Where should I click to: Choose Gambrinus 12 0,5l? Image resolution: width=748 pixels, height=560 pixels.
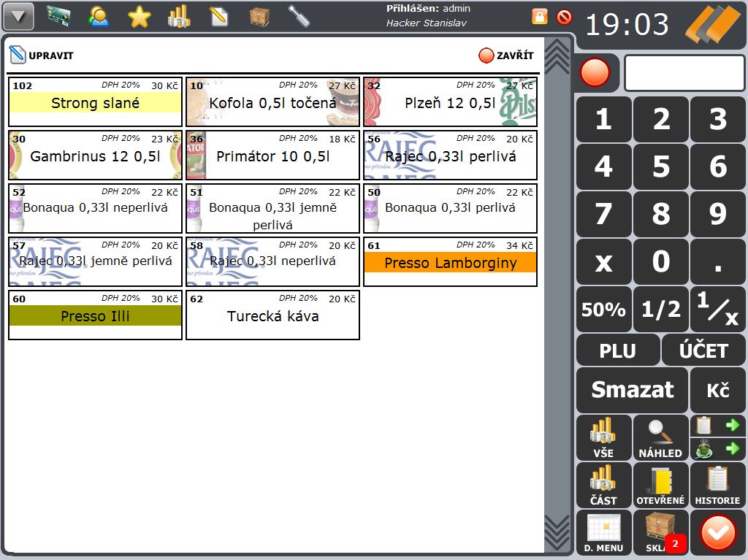(x=96, y=155)
